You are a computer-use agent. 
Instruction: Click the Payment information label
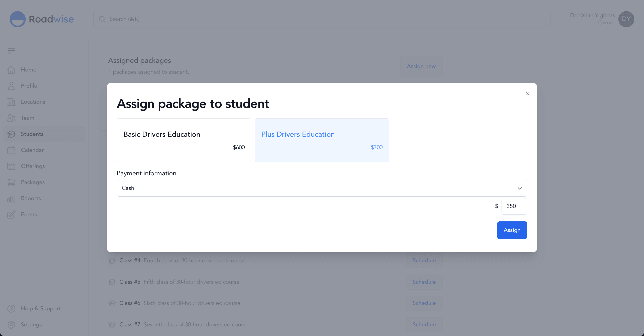click(146, 173)
